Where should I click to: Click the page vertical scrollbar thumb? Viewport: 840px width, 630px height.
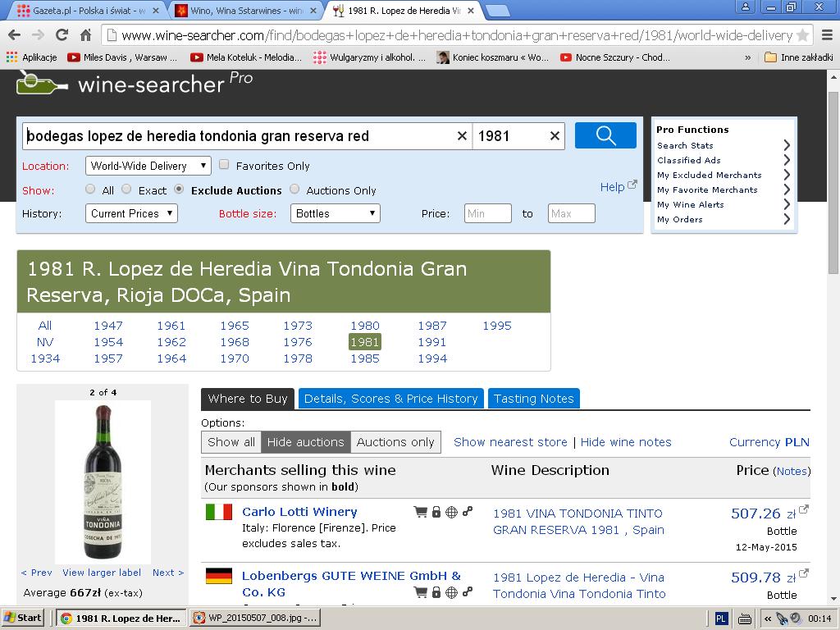[x=833, y=182]
